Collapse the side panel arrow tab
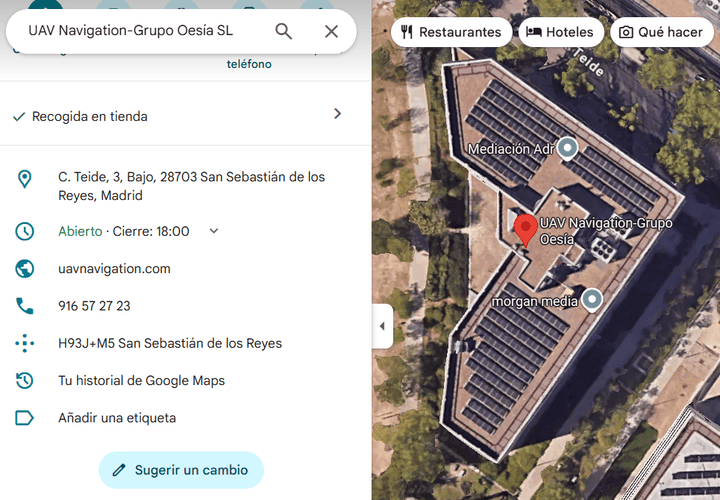The width and height of the screenshot is (720, 500). tap(382, 326)
